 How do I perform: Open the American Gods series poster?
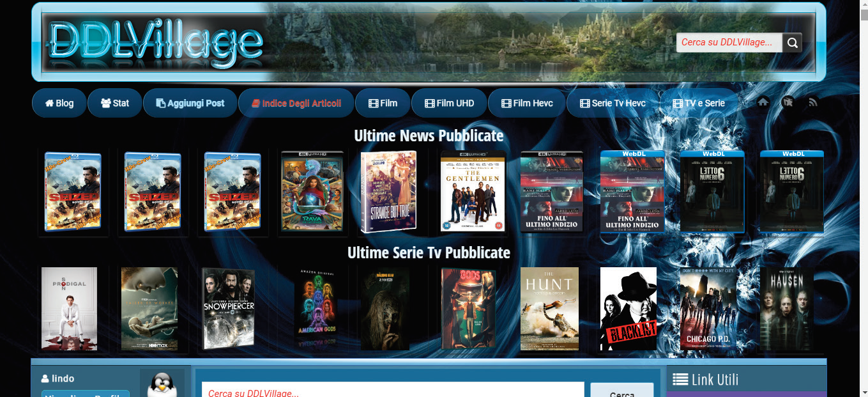[x=316, y=309]
